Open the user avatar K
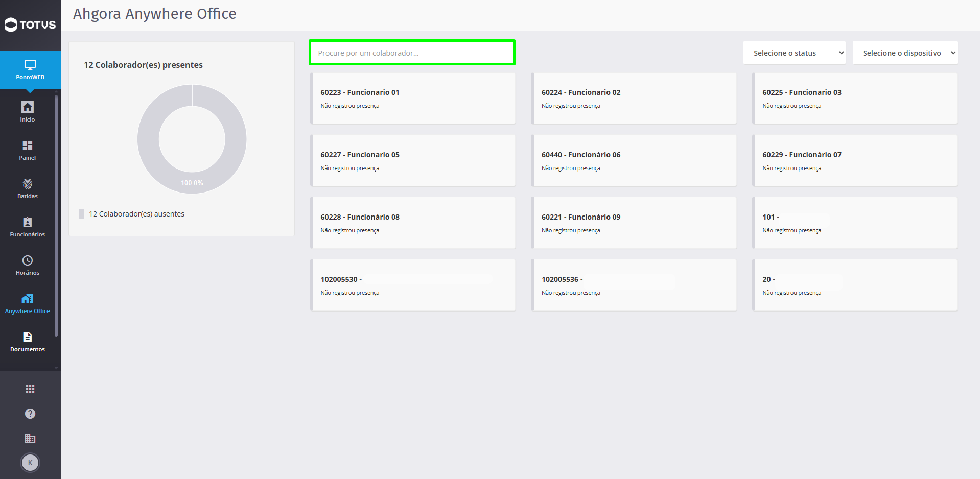The height and width of the screenshot is (479, 980). pyautogui.click(x=30, y=463)
